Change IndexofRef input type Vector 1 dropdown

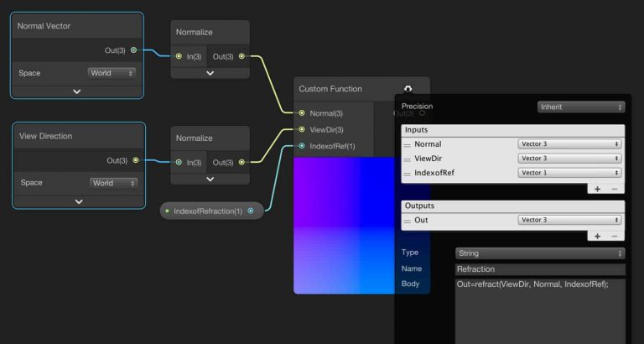(x=569, y=173)
